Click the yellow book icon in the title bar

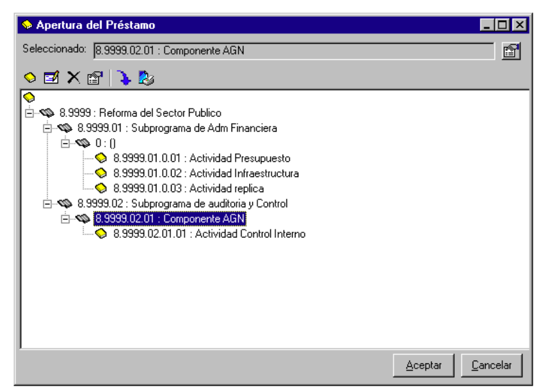tap(28, 24)
